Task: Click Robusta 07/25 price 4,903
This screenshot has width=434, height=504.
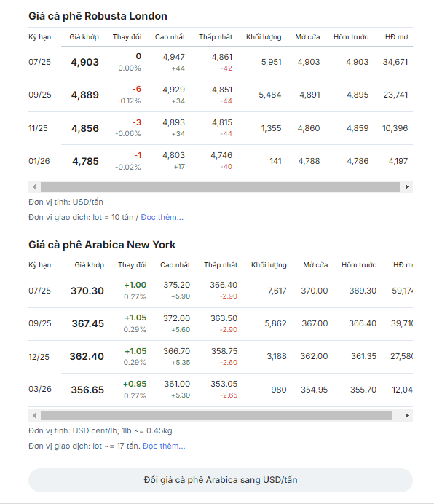Action: coord(85,62)
